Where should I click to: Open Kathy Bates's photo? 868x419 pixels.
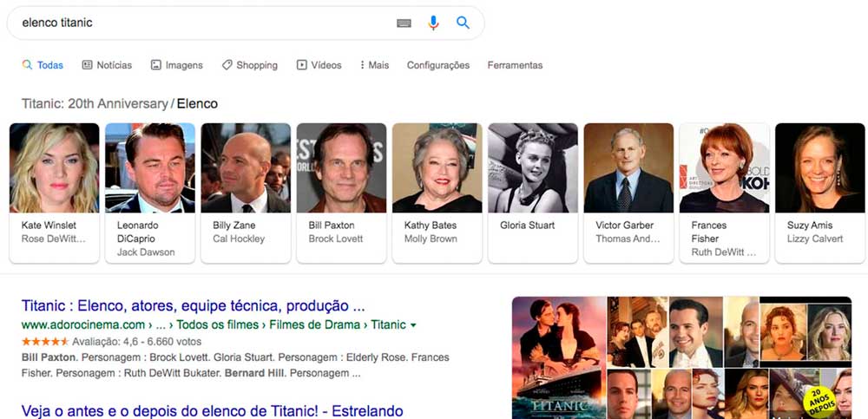pos(437,167)
